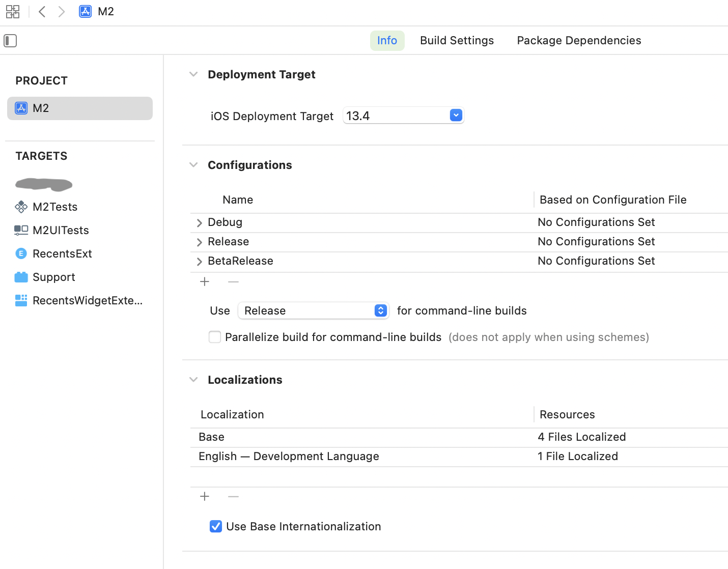This screenshot has width=728, height=569.
Task: Select the RecentsWidgetExtension target icon
Action: pos(21,300)
